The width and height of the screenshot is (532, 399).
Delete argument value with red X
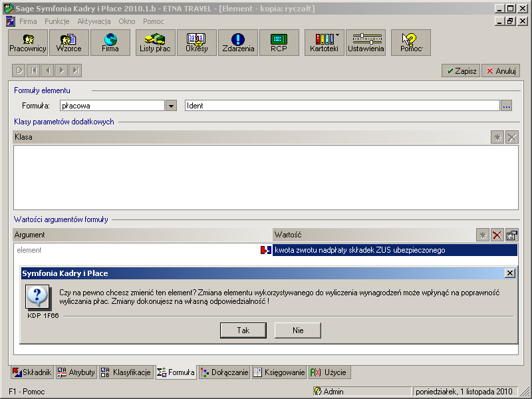click(497, 235)
